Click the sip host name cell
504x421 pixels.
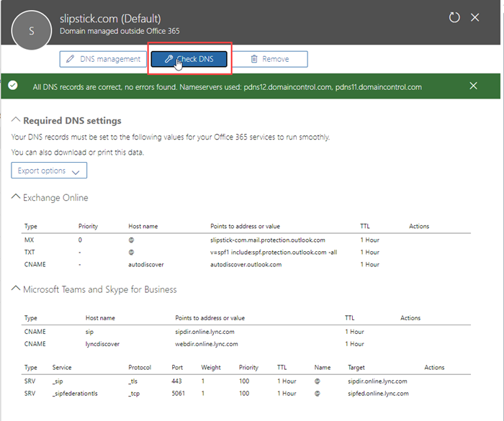pos(89,332)
